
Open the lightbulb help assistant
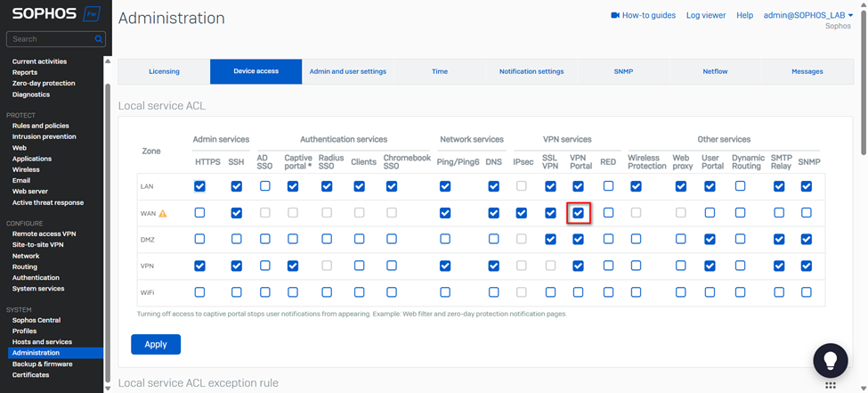point(830,359)
